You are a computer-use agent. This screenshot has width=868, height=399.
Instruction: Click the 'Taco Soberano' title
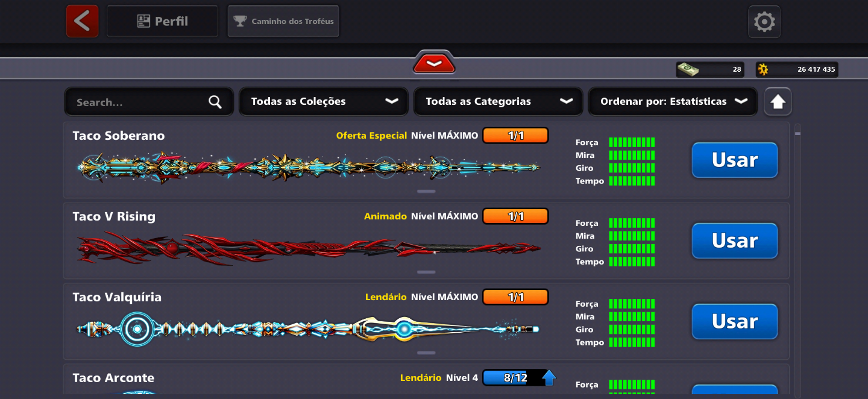coord(119,136)
